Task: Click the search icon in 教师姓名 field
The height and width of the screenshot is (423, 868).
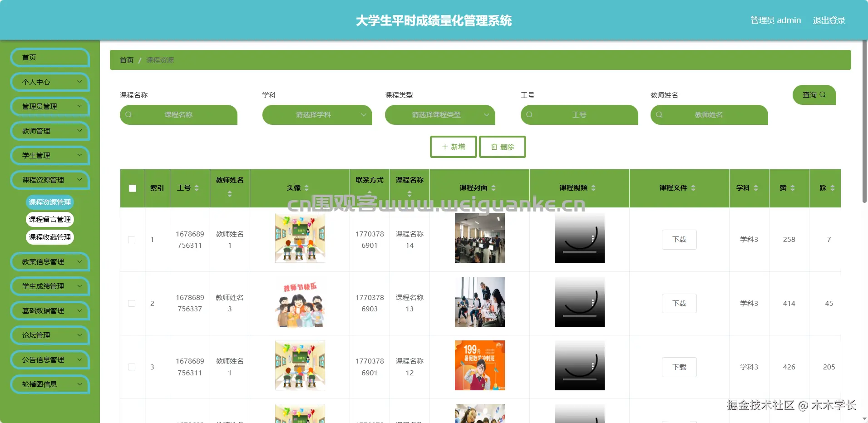Action: tap(659, 115)
